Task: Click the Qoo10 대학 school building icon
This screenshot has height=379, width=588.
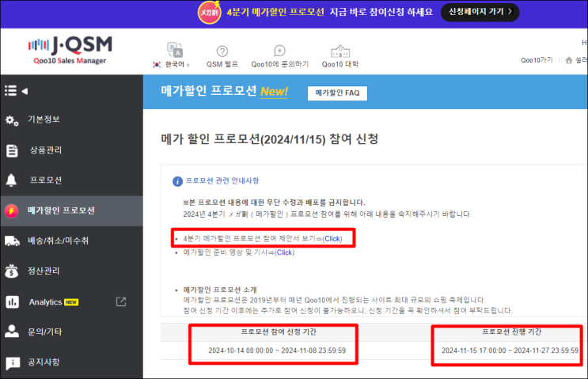Action: tap(340, 51)
